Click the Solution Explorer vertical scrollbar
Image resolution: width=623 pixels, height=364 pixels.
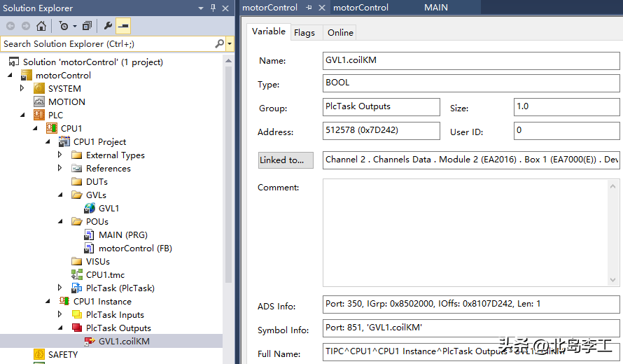point(228,175)
